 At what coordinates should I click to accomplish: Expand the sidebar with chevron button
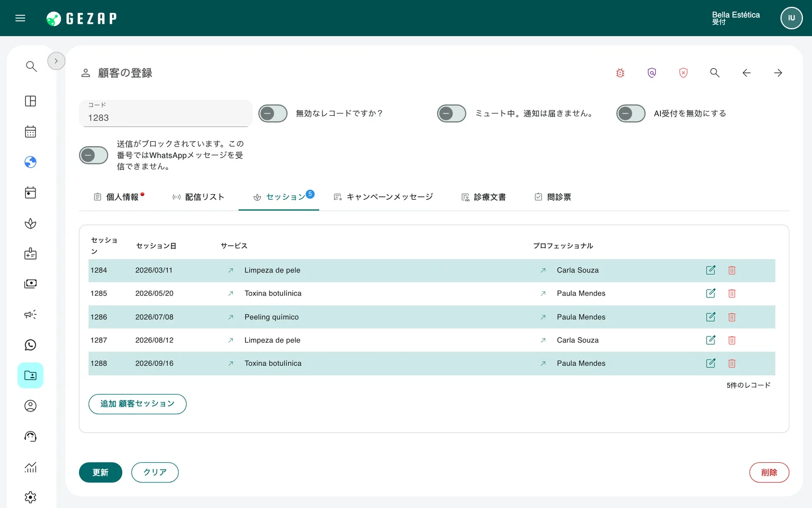click(56, 61)
